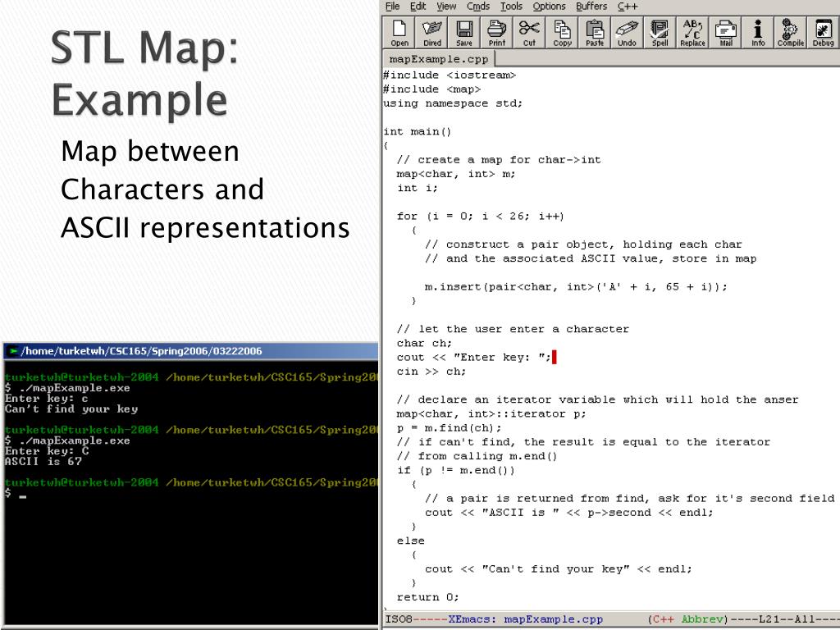
Task: Click the 'else' keyword line
Action: coord(410,541)
